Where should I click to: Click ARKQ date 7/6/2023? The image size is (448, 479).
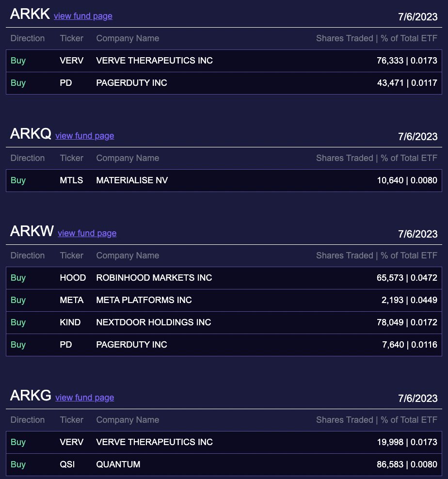click(x=418, y=137)
